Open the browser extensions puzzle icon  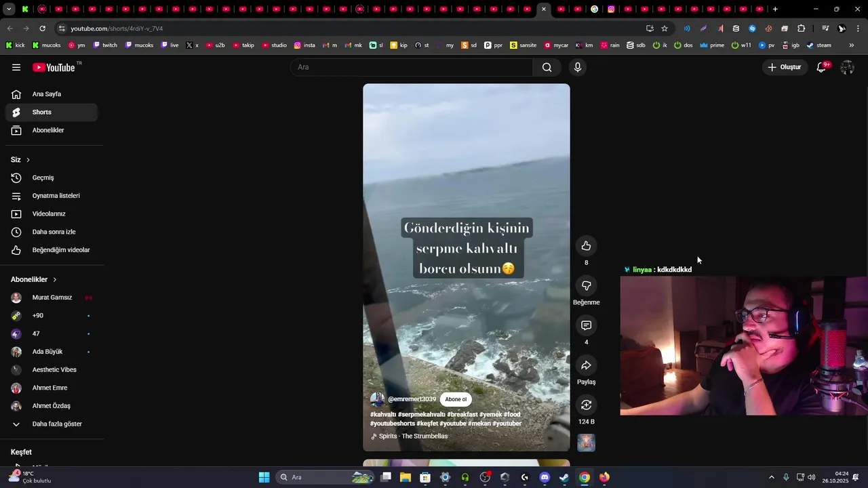pyautogui.click(x=802, y=28)
